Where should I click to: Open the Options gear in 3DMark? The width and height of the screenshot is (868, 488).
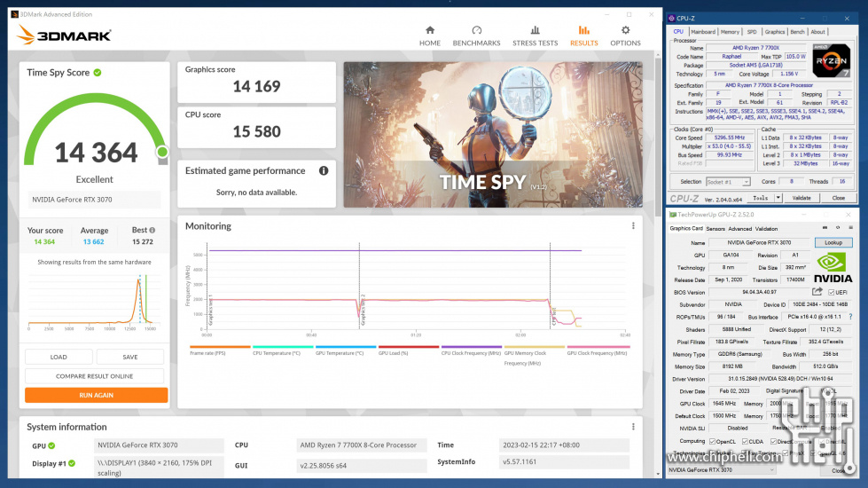(626, 30)
